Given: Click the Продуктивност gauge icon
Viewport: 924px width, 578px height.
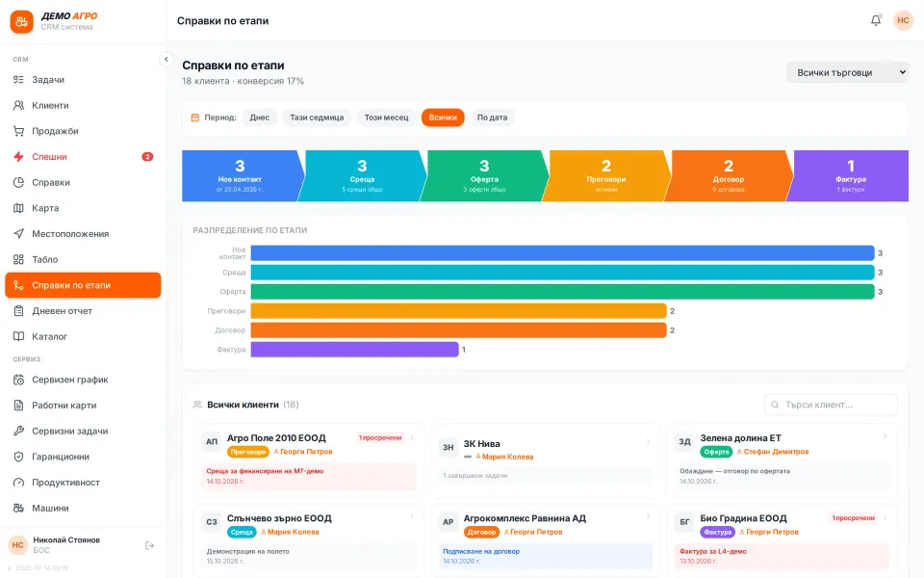Looking at the screenshot, I should (19, 483).
